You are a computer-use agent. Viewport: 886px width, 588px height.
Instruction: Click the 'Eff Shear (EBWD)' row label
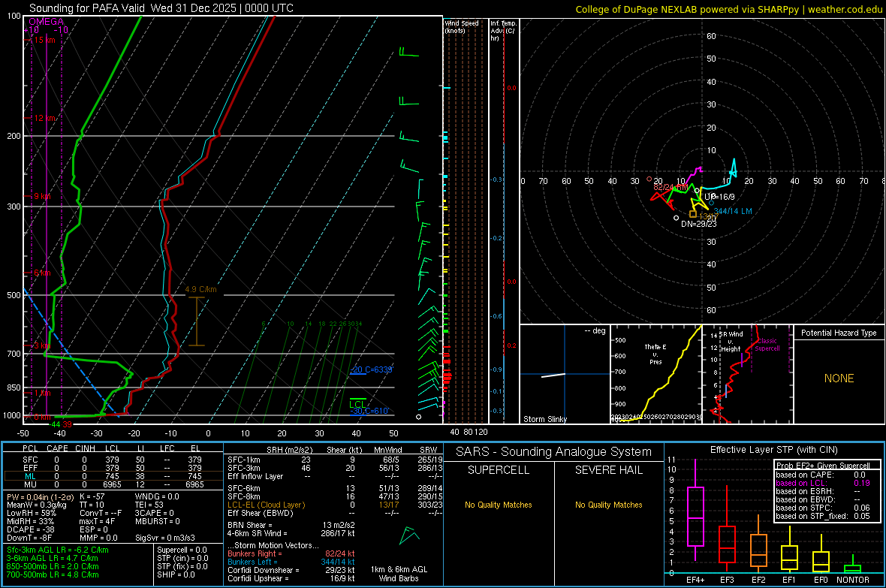(261, 513)
